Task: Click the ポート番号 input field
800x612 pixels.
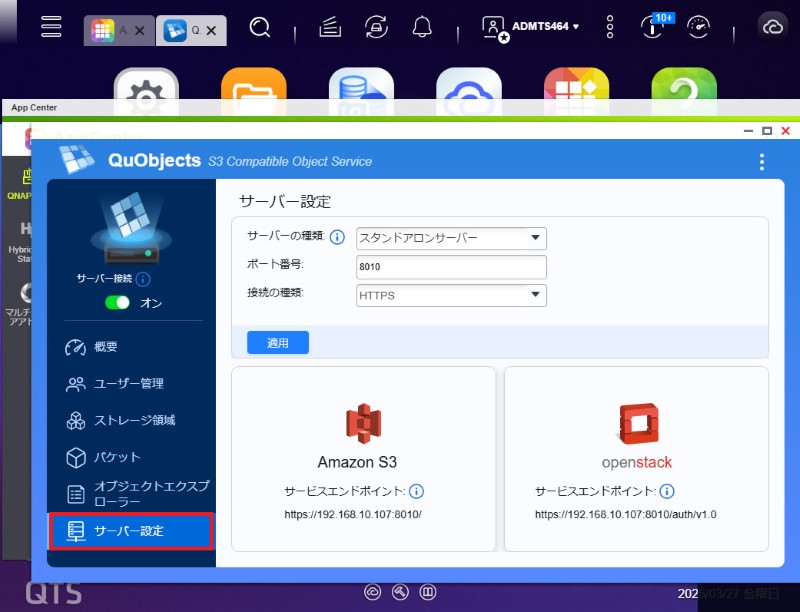Action: [x=451, y=267]
